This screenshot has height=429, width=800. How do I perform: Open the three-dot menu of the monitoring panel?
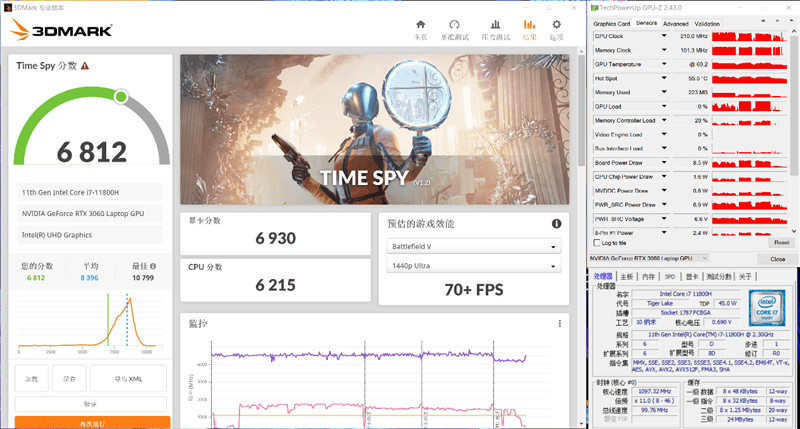(560, 323)
